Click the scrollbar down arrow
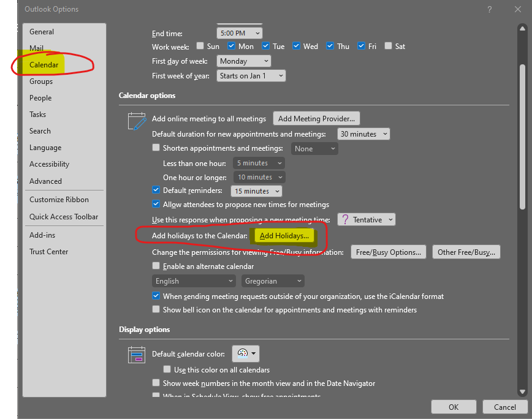532x419 pixels. [x=522, y=392]
